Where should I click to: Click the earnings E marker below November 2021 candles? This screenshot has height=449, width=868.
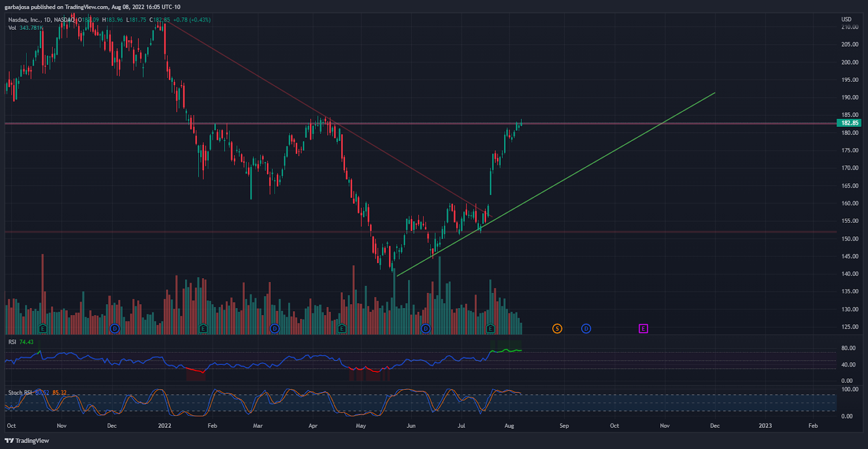(x=43, y=329)
